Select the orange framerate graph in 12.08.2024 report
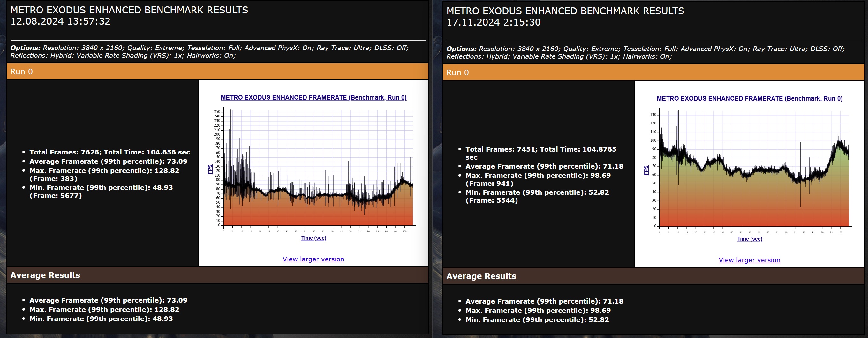Screen dimensions: 868x338 tap(318, 168)
